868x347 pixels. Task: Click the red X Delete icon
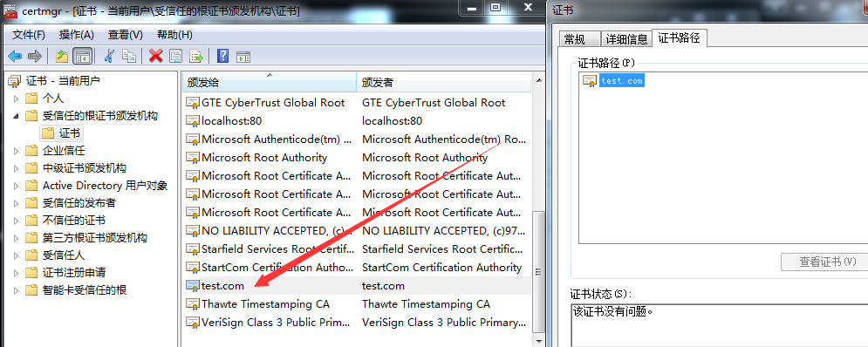156,56
